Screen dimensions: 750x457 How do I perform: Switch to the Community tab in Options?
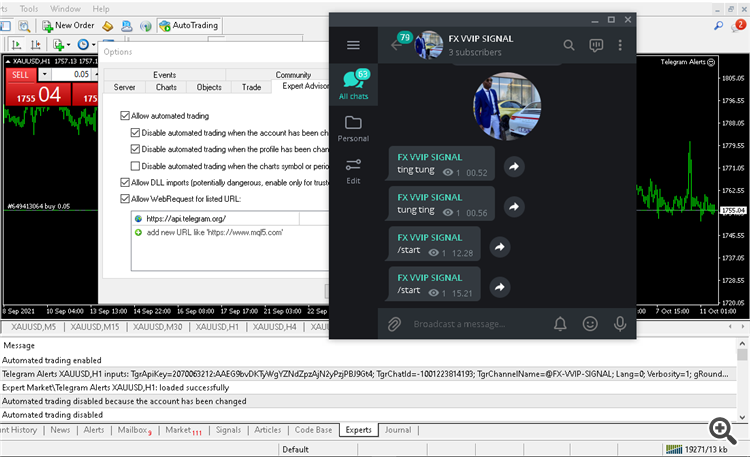(293, 75)
